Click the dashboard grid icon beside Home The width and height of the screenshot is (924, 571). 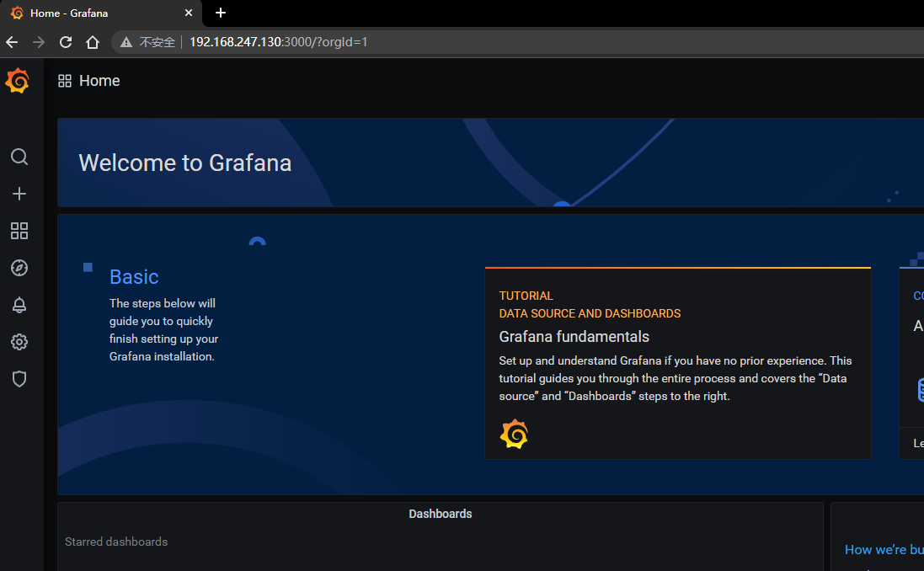pos(65,81)
